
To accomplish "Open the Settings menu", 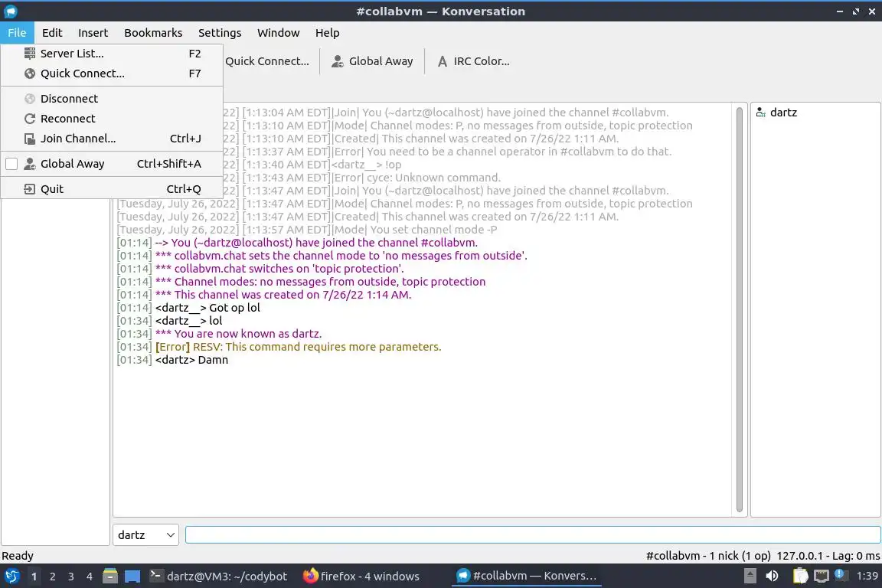I will pos(220,33).
